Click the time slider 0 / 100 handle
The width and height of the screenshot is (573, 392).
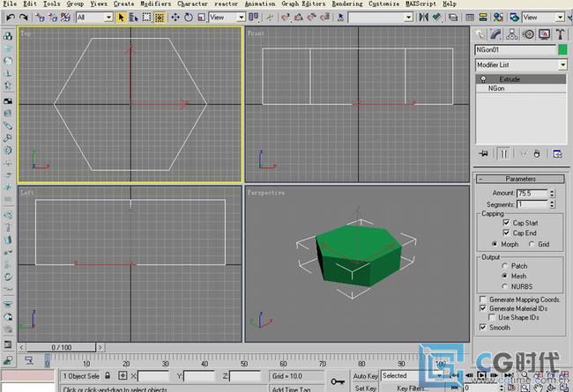click(61, 347)
